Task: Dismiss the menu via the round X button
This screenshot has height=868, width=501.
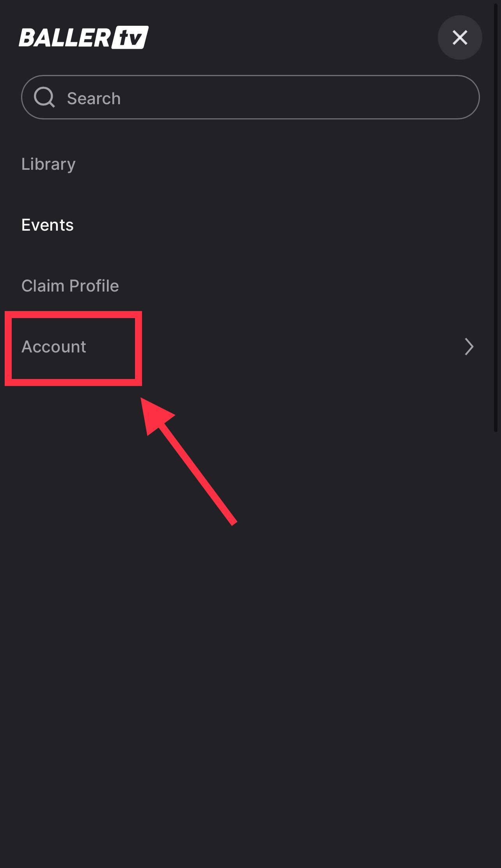Action: click(x=460, y=37)
